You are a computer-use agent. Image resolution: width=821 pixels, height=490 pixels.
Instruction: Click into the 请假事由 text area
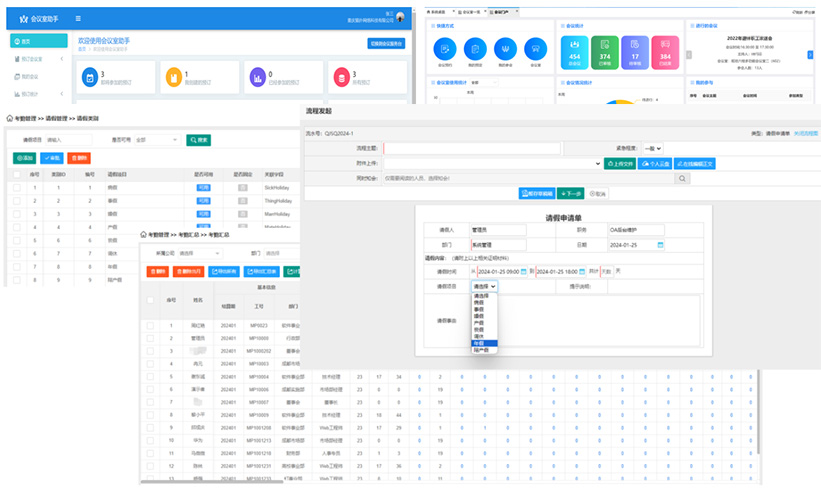tap(585, 320)
